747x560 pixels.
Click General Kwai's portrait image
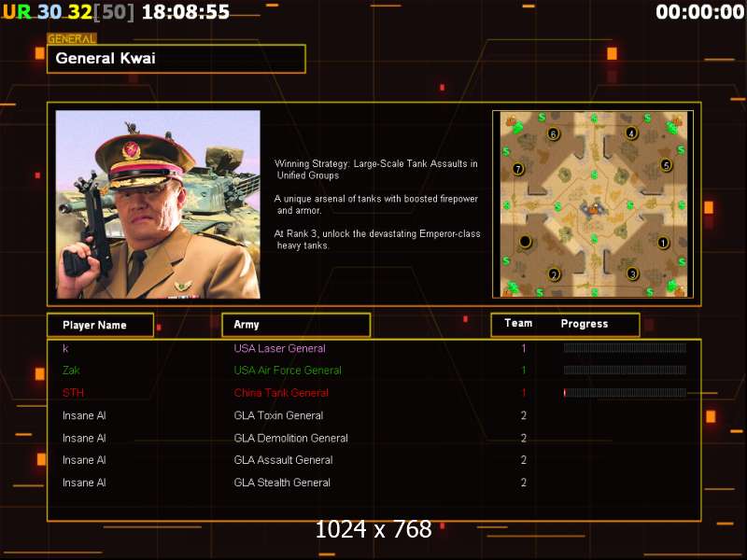(158, 204)
